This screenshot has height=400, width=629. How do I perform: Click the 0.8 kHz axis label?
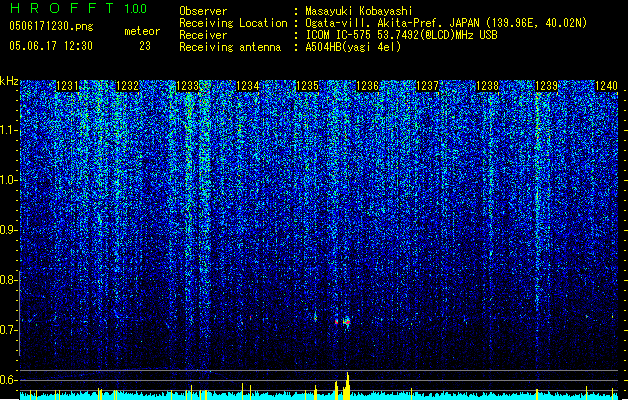(x=9, y=280)
